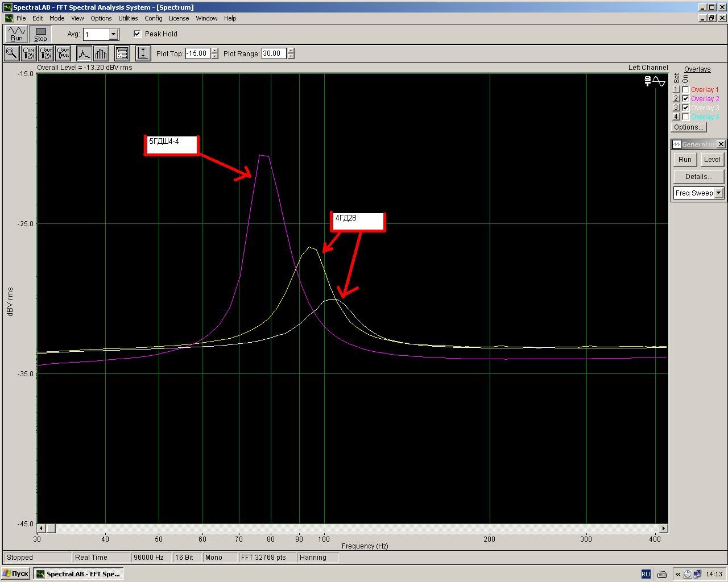The image size is (728, 582).
Task: Click the vertical auto-scale amplitude icon
Action: (143, 53)
